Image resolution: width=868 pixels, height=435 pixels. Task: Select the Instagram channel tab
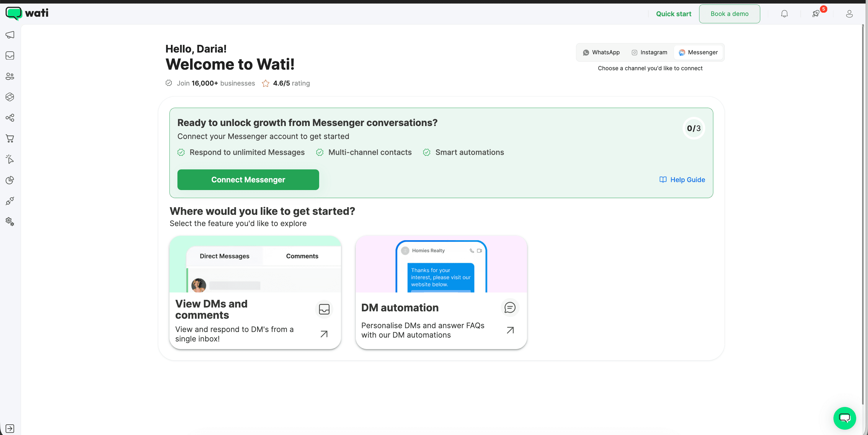point(649,53)
